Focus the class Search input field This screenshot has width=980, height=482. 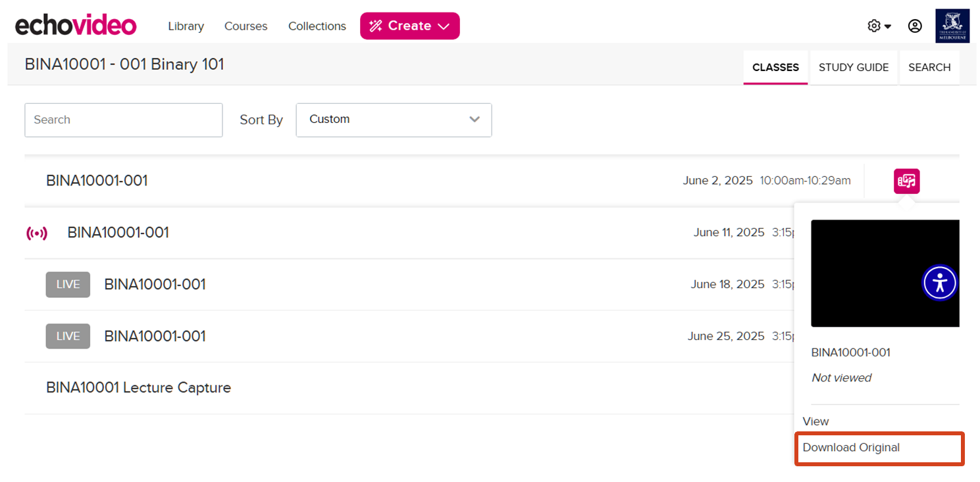[124, 120]
